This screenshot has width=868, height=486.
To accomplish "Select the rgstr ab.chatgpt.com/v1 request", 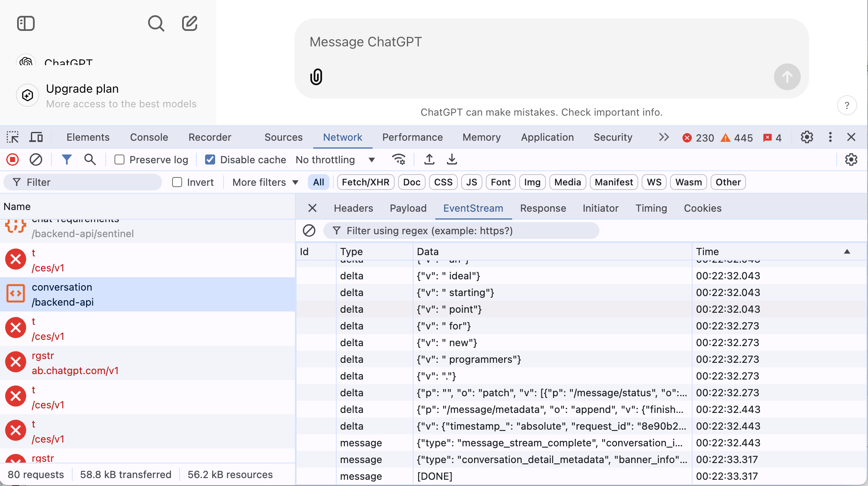I will (x=147, y=363).
